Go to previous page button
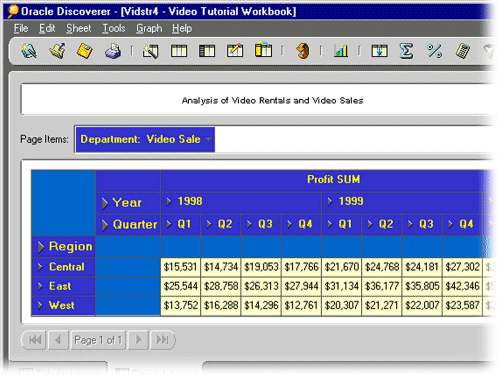The width and height of the screenshot is (498, 375). click(x=59, y=340)
